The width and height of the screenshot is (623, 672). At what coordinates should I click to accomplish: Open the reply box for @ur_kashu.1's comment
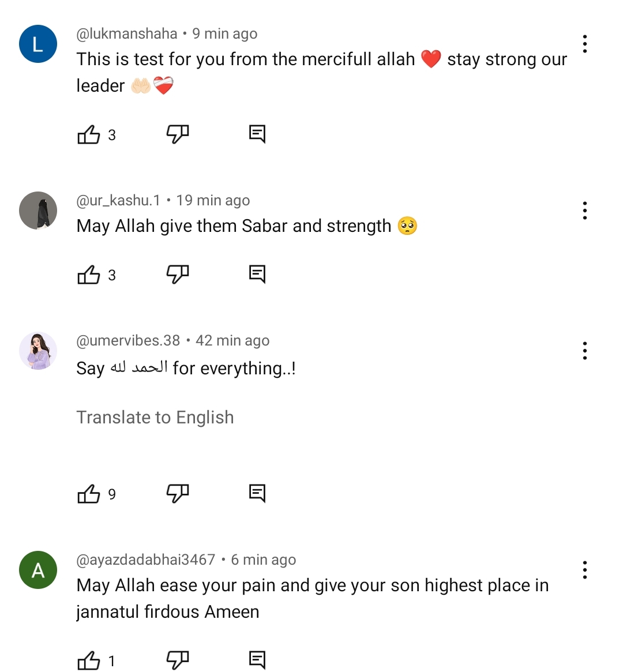pyautogui.click(x=257, y=274)
